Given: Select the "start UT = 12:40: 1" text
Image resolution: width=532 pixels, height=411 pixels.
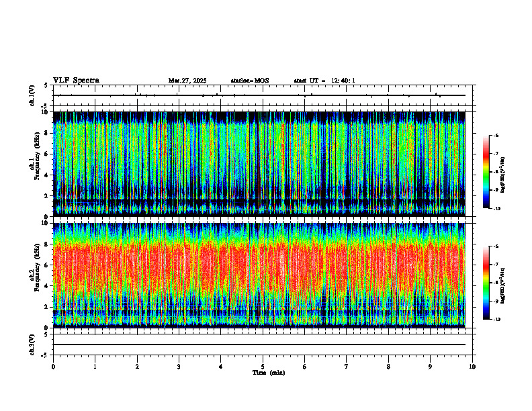Looking at the screenshot, I should pos(324,81).
